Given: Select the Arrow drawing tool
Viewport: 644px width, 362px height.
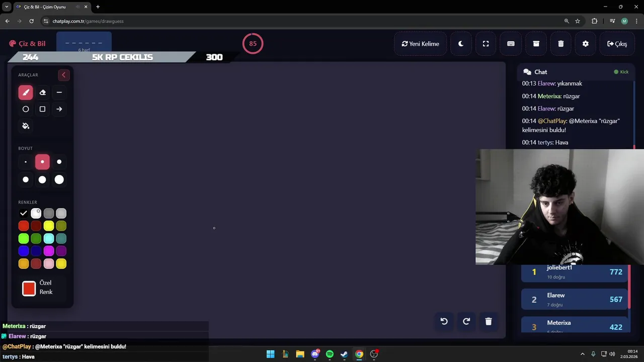Looking at the screenshot, I should (59, 109).
